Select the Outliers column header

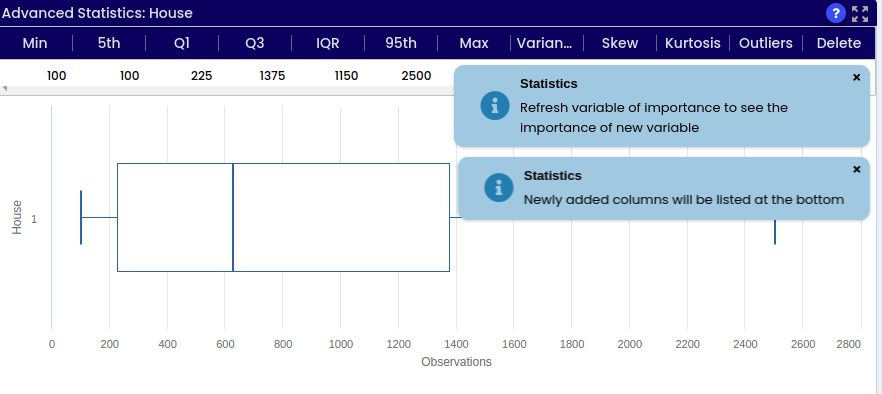766,43
